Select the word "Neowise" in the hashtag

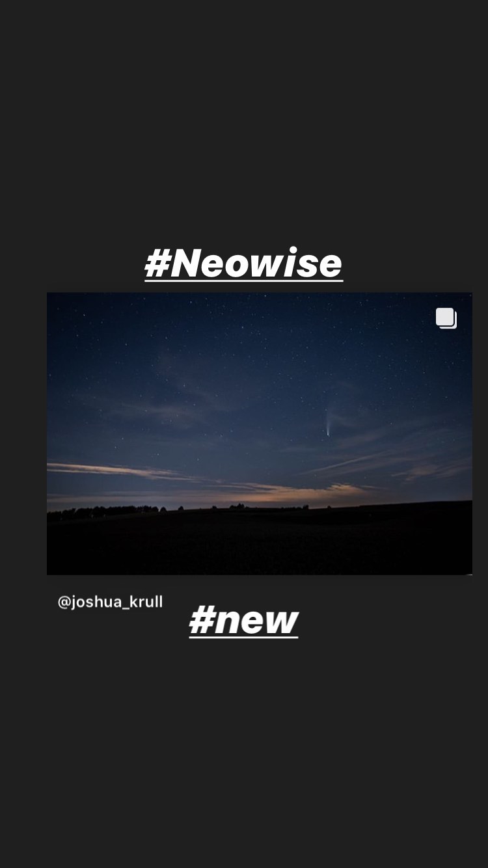click(x=257, y=264)
